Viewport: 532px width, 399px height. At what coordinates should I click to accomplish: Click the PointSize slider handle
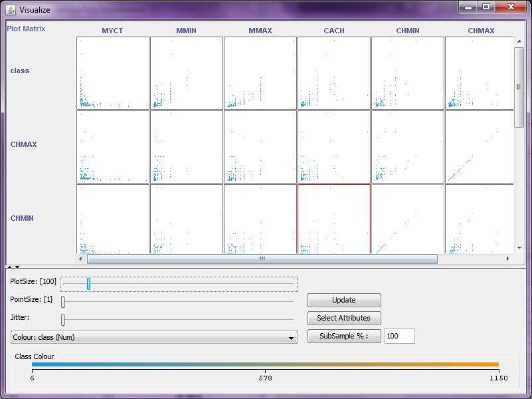63,301
